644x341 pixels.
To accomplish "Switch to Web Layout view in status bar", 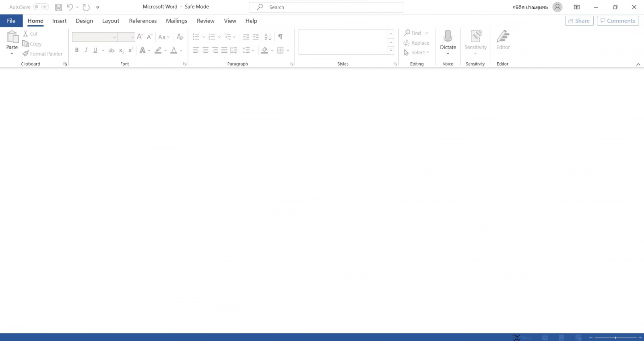I will (x=578, y=337).
